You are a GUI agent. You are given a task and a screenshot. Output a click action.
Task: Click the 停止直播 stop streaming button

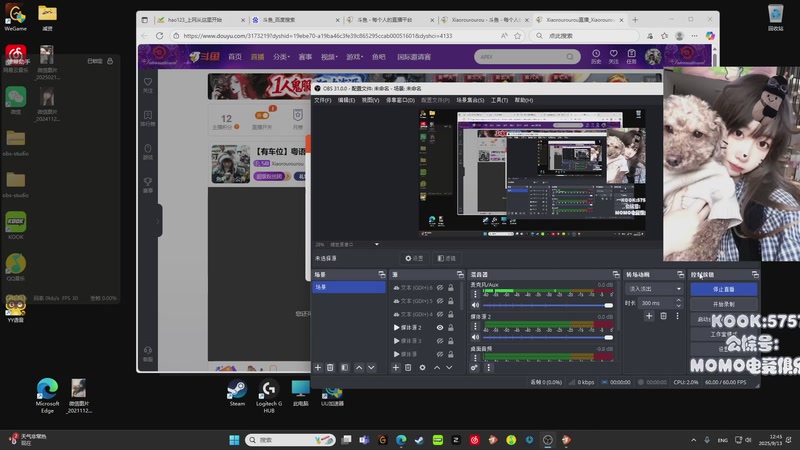point(723,289)
